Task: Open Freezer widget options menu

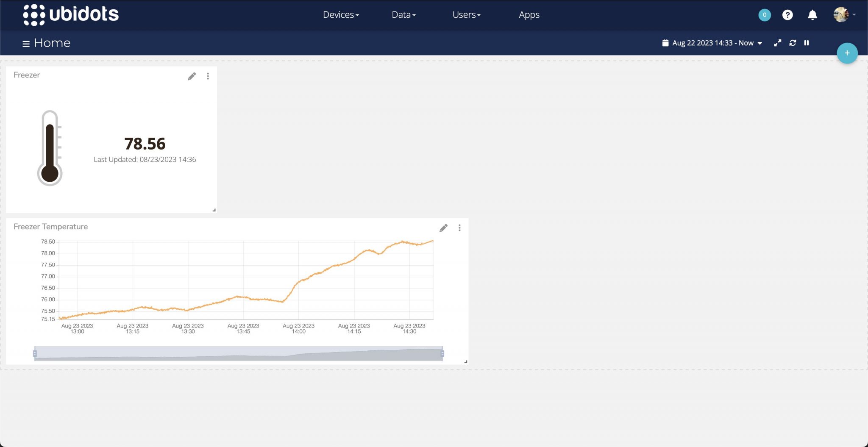Action: pos(208,76)
